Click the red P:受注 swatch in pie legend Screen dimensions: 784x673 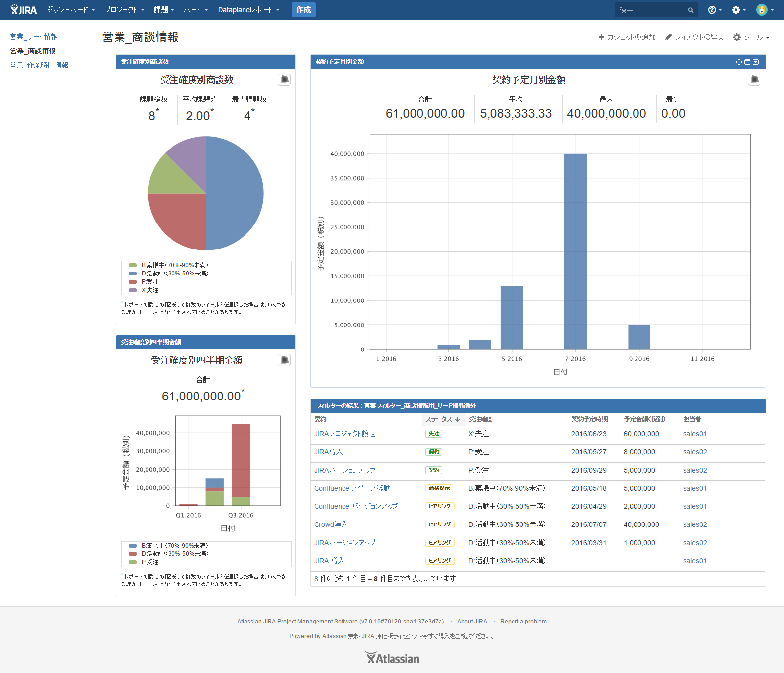pos(133,282)
